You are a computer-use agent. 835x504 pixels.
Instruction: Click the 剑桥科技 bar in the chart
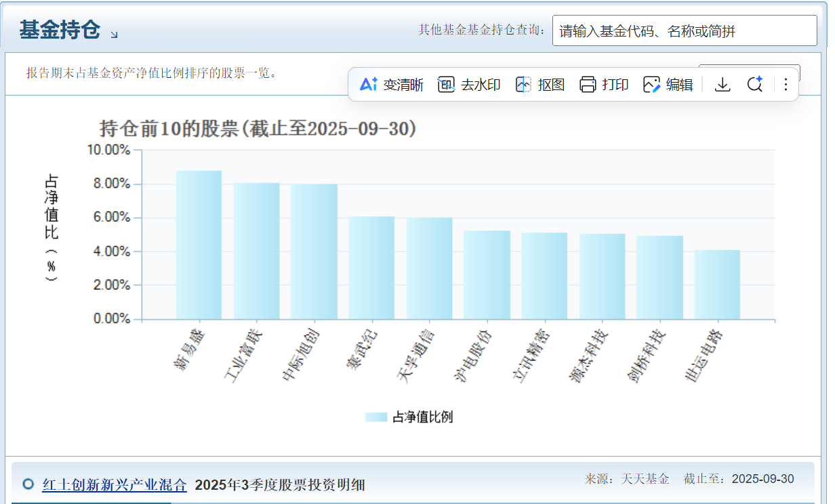659,278
